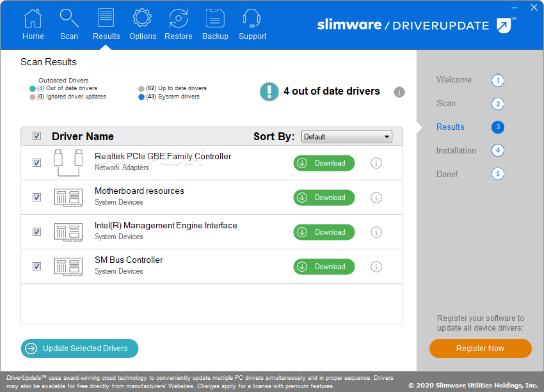The height and width of the screenshot is (392, 544).
Task: Close the DriverUpdate window
Action: point(534,8)
